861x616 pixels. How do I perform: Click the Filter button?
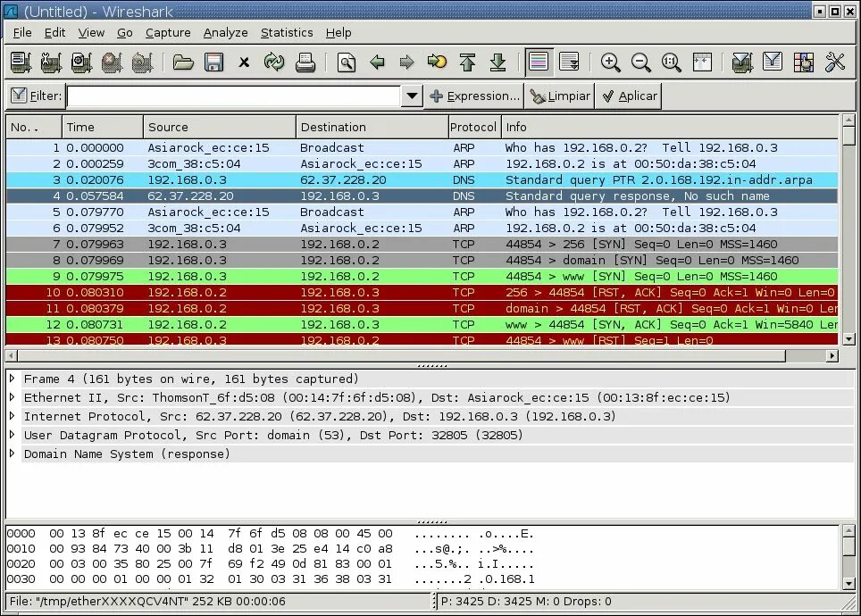click(36, 96)
